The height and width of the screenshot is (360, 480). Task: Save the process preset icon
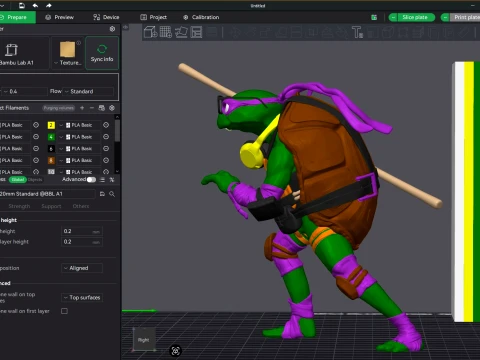(x=102, y=194)
